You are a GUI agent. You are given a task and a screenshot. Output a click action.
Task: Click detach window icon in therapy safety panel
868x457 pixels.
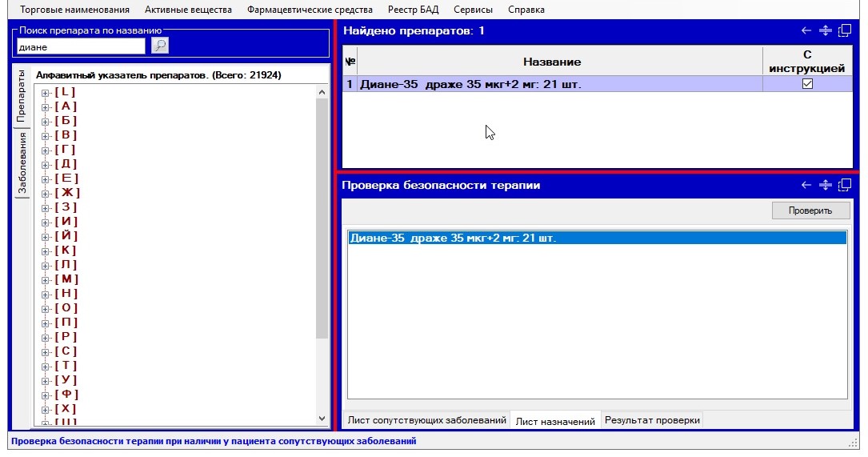click(845, 186)
